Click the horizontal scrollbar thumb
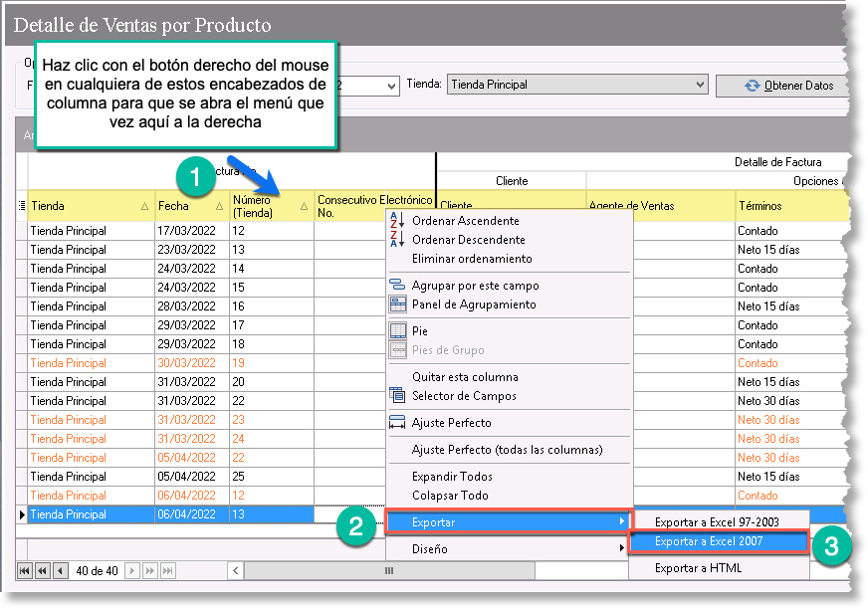 point(390,570)
